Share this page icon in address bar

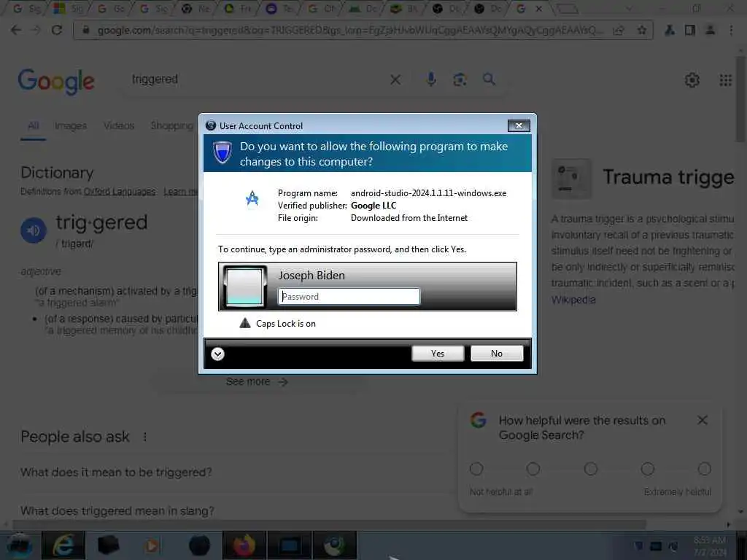(619, 30)
